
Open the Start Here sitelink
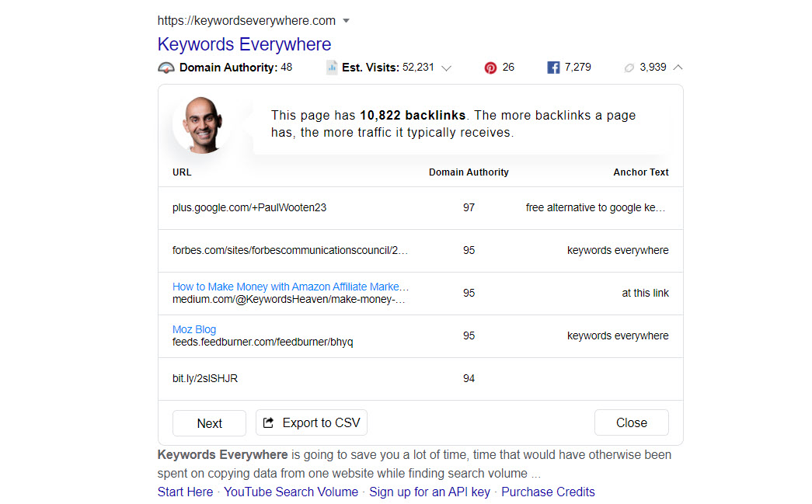click(x=185, y=492)
